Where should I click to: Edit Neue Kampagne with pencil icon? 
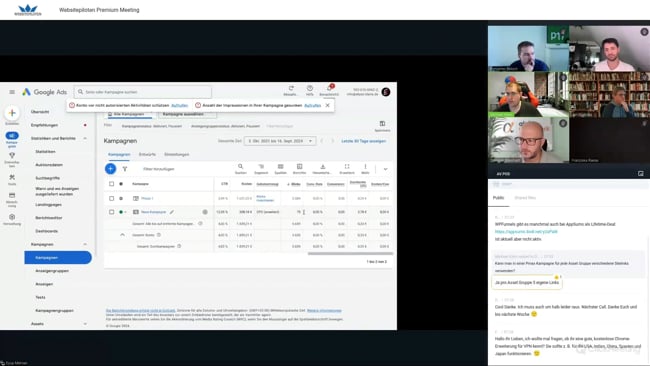pyautogui.click(x=172, y=212)
